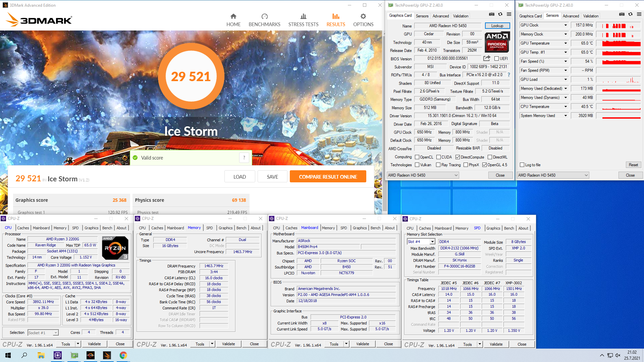Open hamburger menu in GPU-Z Sensors window

tap(639, 14)
